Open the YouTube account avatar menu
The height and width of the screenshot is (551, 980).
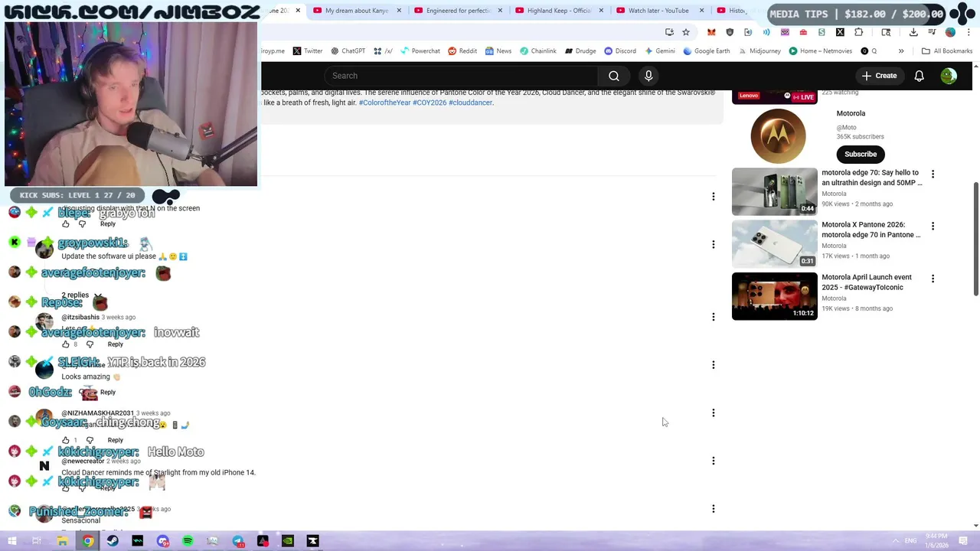pos(949,76)
